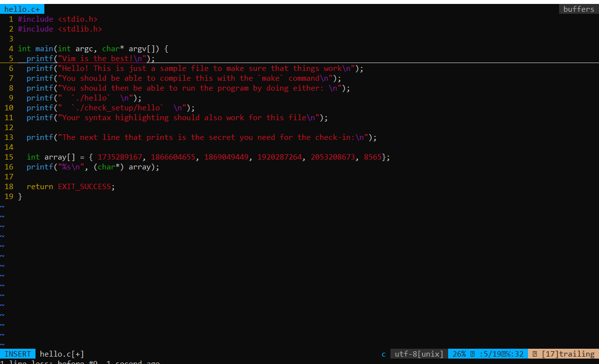Screen dimensions: 599x364
Task: Click the INSERT mode indicator
Action: pos(18,354)
